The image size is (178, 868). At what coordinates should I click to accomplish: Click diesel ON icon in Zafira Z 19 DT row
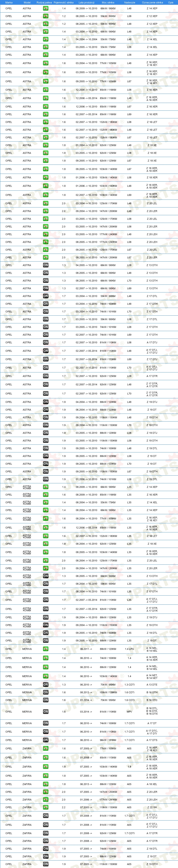pyautogui.click(x=46, y=856)
